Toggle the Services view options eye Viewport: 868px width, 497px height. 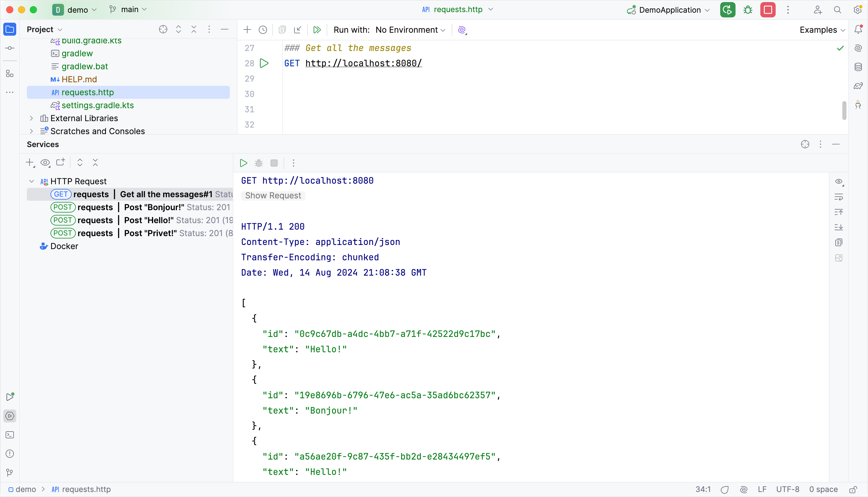pos(45,162)
